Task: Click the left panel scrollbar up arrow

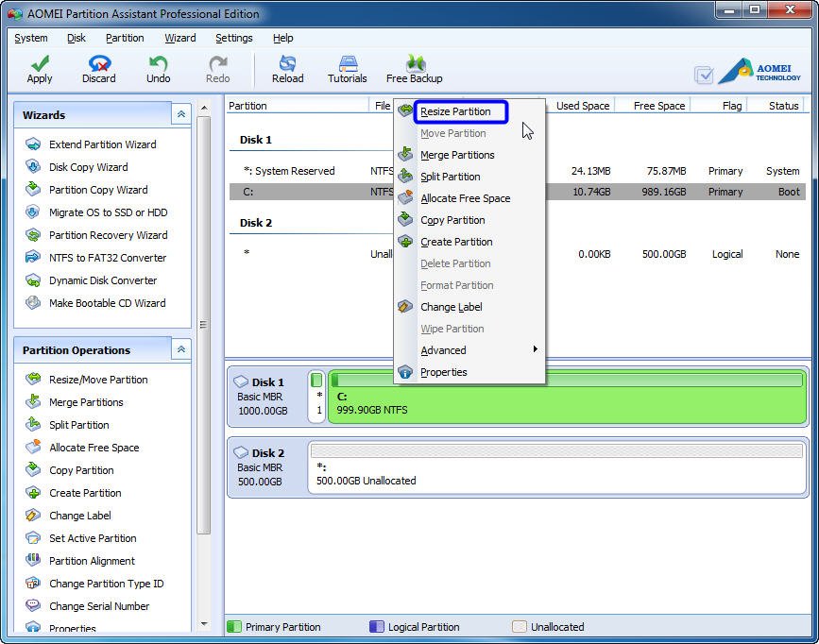Action: click(204, 108)
